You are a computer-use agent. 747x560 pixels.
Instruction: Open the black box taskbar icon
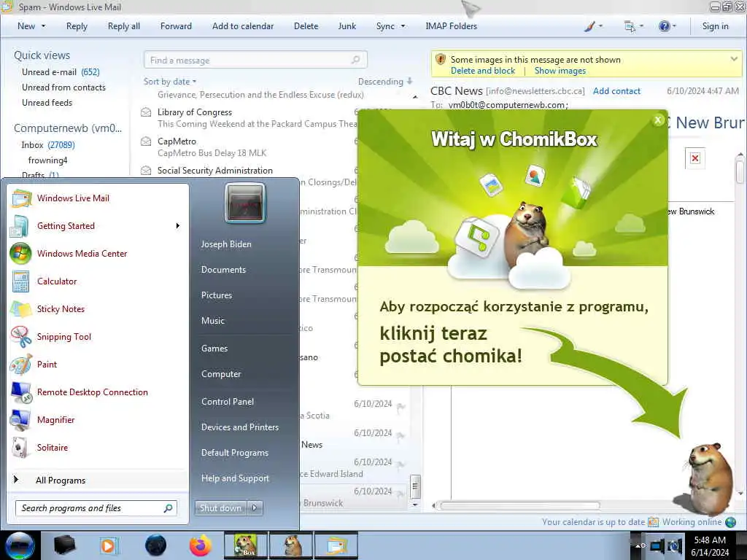tap(64, 545)
